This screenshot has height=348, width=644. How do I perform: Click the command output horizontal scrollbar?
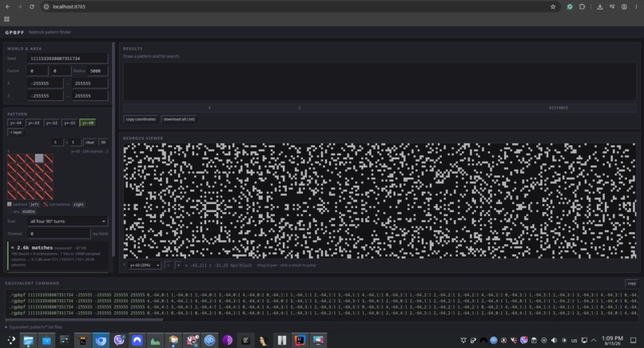pyautogui.click(x=84, y=319)
